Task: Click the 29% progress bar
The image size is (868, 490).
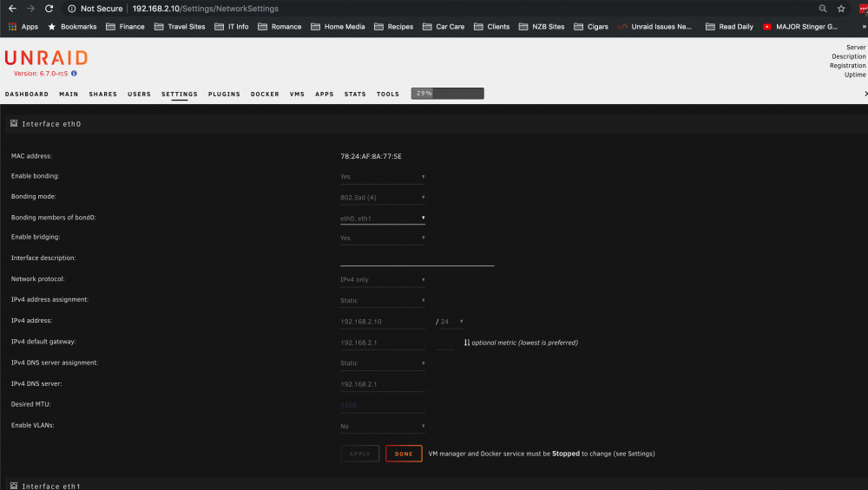Action: pos(447,94)
